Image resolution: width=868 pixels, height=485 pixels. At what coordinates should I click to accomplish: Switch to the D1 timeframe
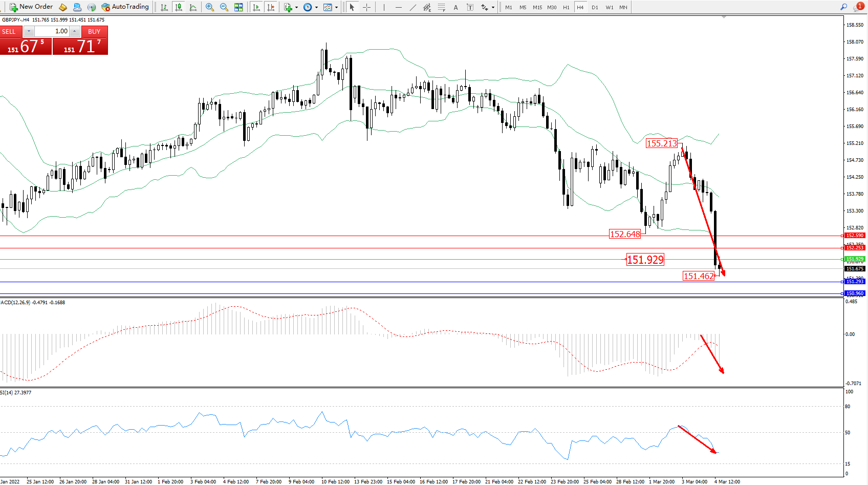coord(595,7)
